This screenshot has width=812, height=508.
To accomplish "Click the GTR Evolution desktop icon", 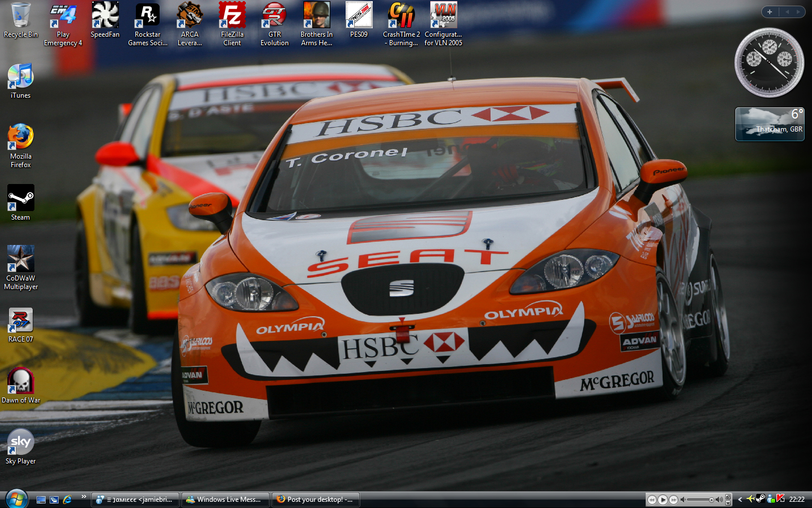I will tap(274, 24).
